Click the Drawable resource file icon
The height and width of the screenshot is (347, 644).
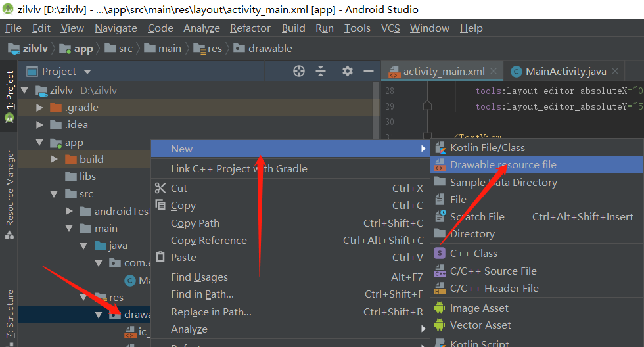click(x=440, y=165)
